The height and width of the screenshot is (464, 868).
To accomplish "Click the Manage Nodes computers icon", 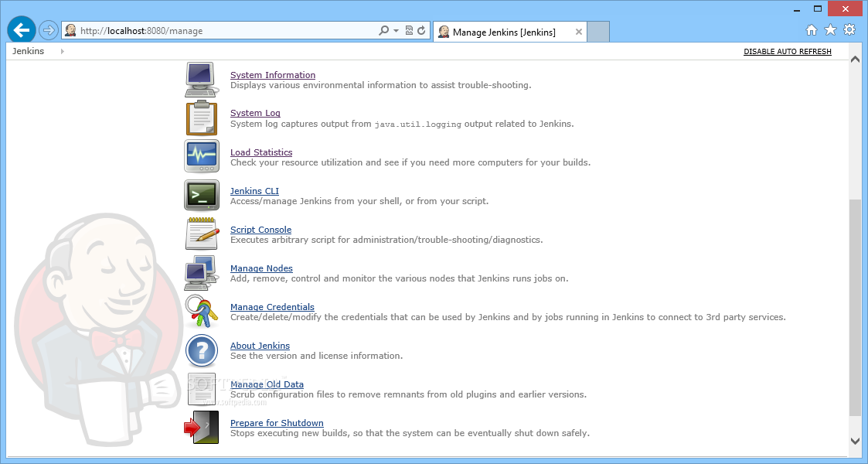I will coord(200,272).
